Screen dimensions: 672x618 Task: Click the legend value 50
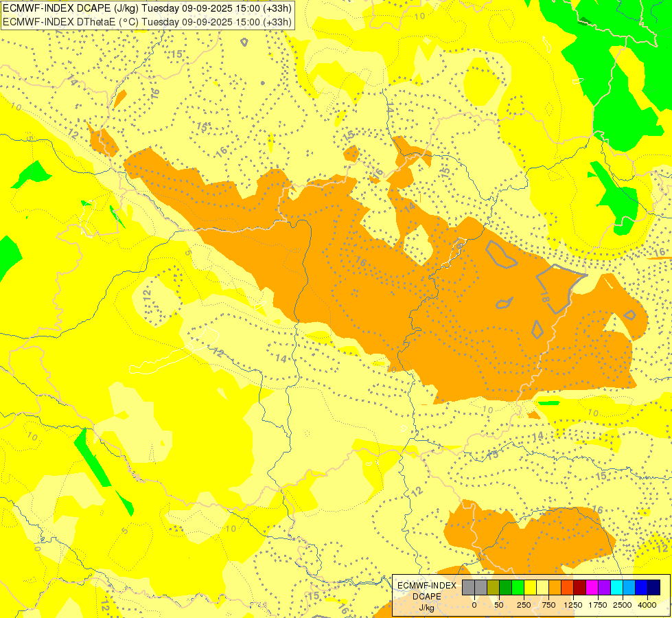tap(499, 605)
